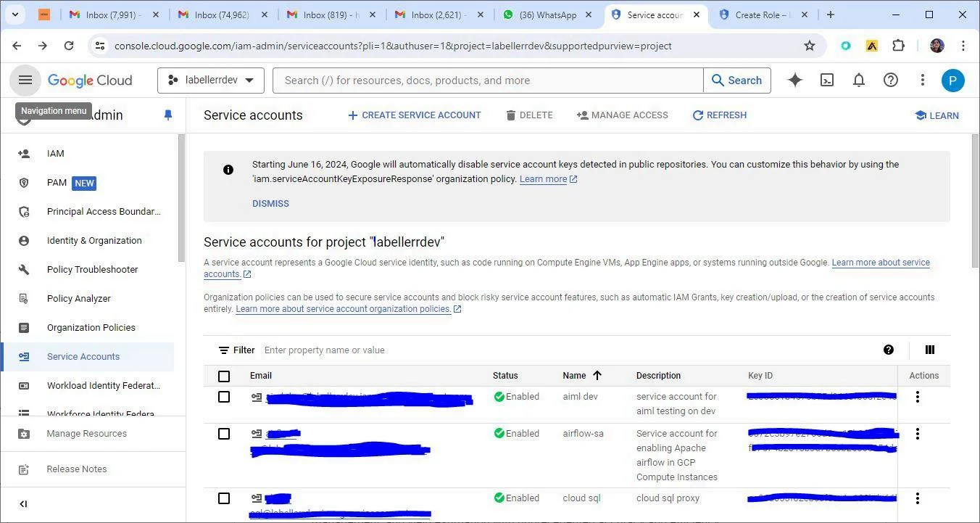Open actions menu for aiml dev row

[x=918, y=397]
